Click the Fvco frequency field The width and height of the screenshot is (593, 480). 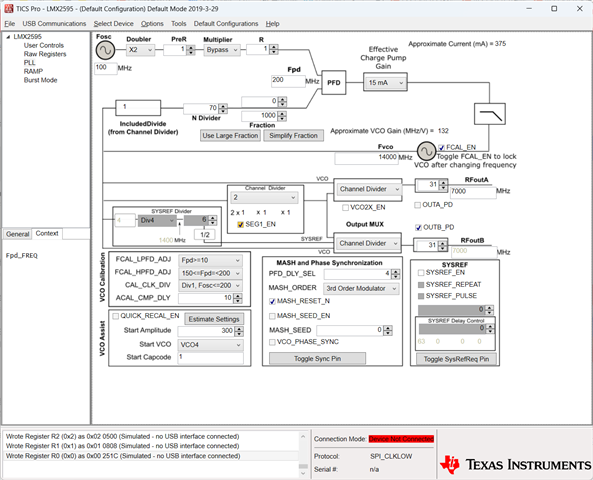click(366, 158)
